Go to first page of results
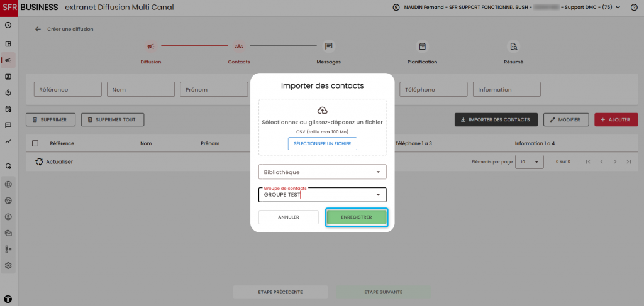This screenshot has height=306, width=644. click(588, 161)
